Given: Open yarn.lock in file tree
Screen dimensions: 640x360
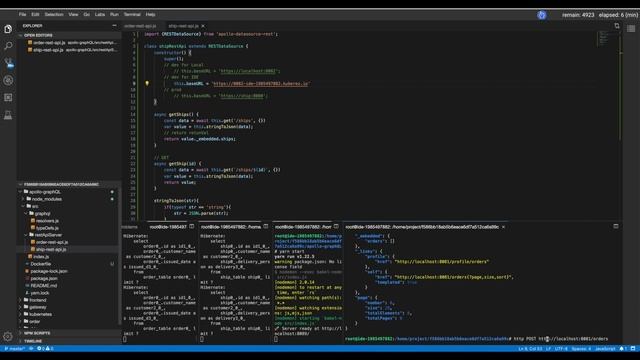Looking at the screenshot, I should click(40, 293).
